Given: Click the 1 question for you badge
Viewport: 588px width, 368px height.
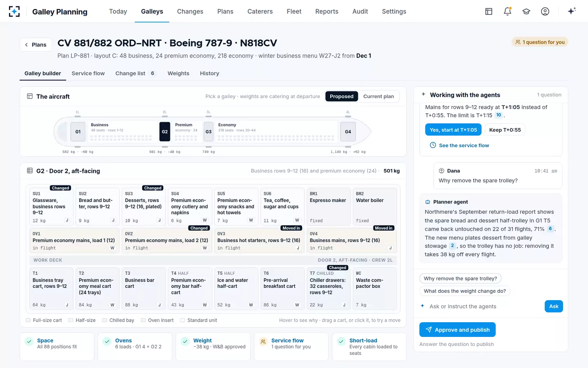Looking at the screenshot, I should (x=540, y=42).
